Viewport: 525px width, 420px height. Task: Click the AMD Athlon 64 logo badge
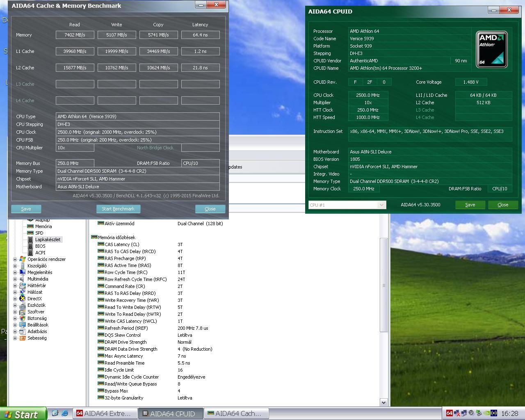click(491, 49)
